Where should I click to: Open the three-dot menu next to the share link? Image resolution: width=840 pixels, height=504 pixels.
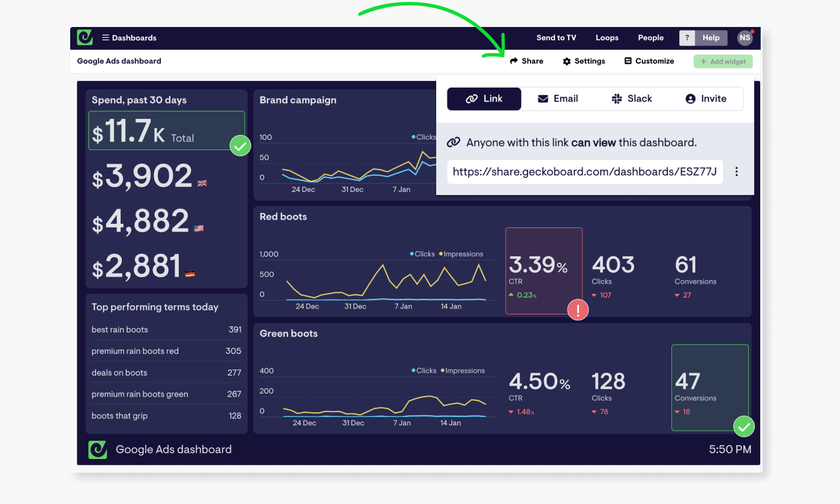[736, 172]
